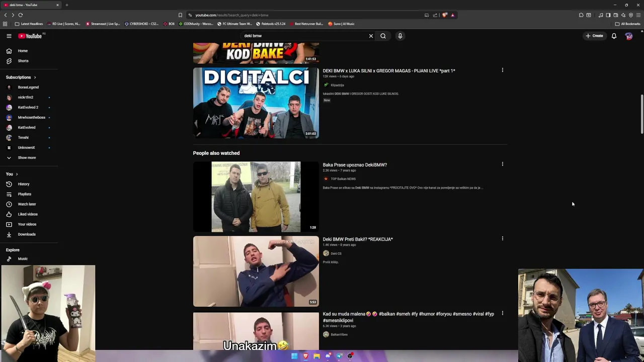The width and height of the screenshot is (644, 362).
Task: Open the YouTube guide hamburger menu
Action: click(x=9, y=36)
